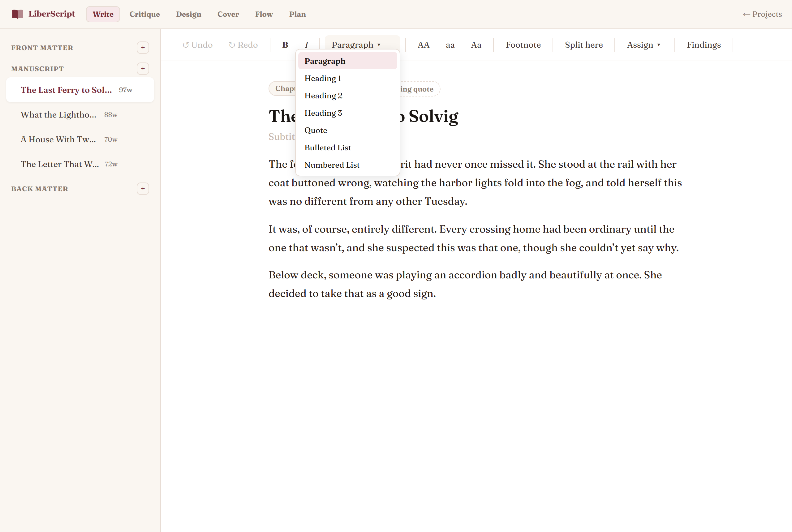Undo the last edit
Viewport: 792px width, 532px height.
197,45
